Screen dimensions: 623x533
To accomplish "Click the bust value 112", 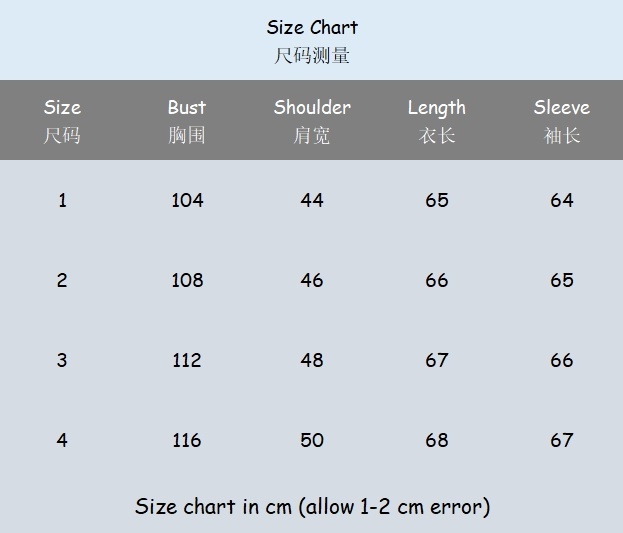I will pyautogui.click(x=187, y=360).
